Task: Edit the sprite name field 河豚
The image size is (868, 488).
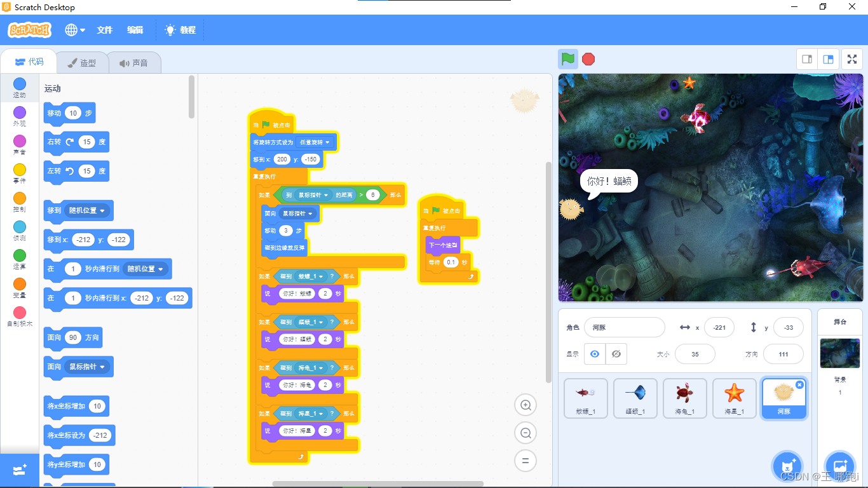Action: point(625,327)
